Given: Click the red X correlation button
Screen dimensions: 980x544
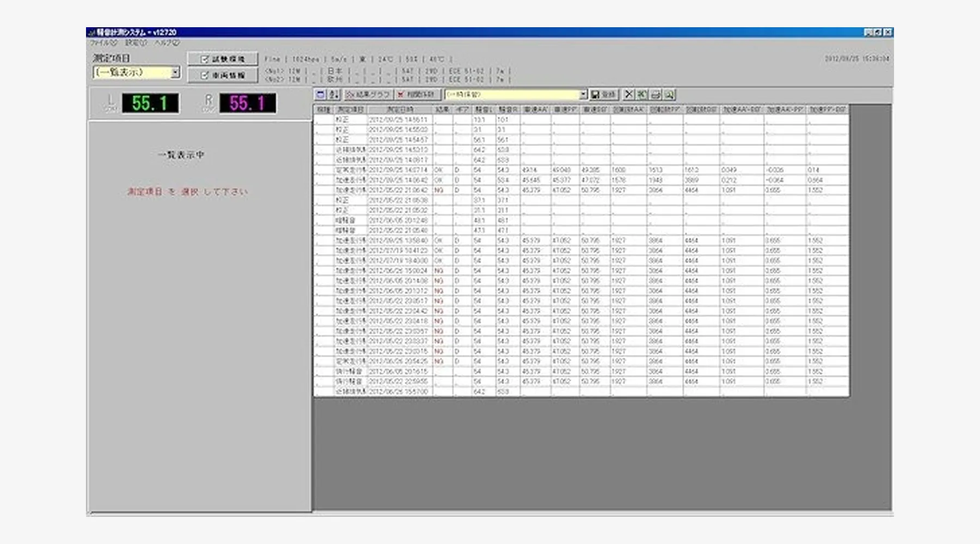Looking at the screenshot, I should point(417,95).
